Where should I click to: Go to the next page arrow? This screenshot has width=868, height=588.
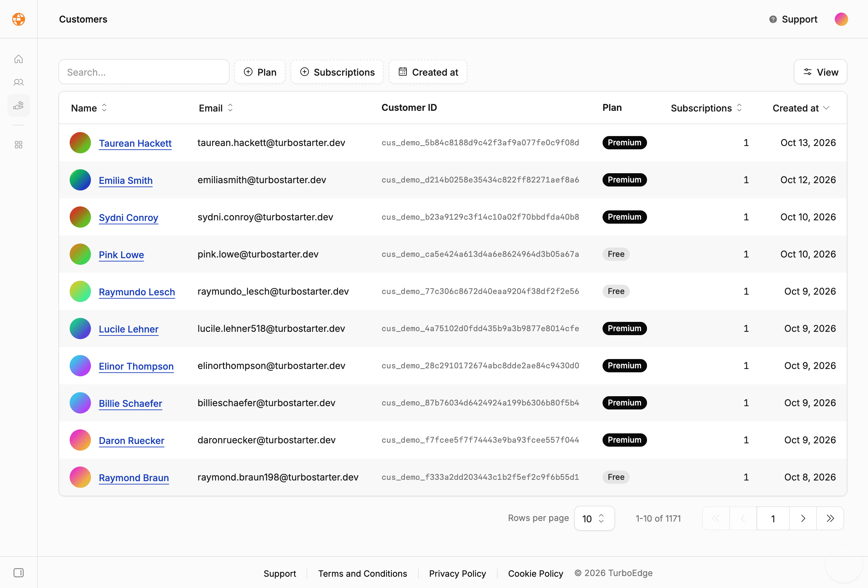point(803,519)
